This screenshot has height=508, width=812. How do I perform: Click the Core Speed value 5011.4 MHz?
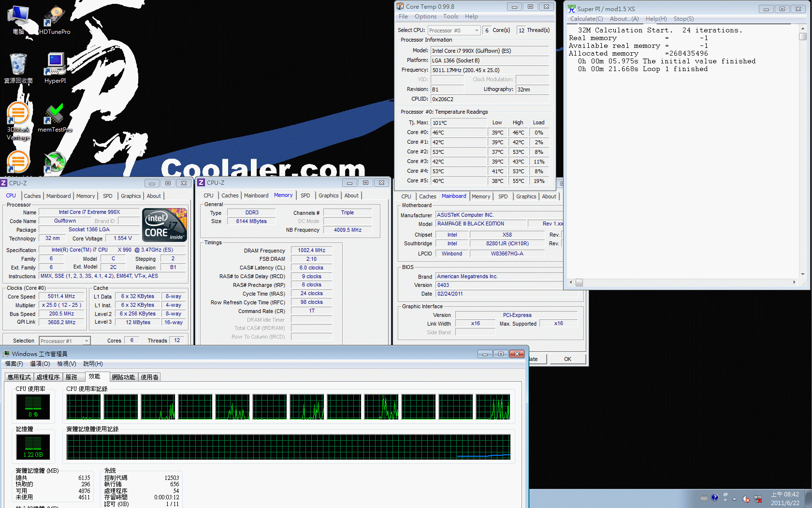(x=61, y=297)
